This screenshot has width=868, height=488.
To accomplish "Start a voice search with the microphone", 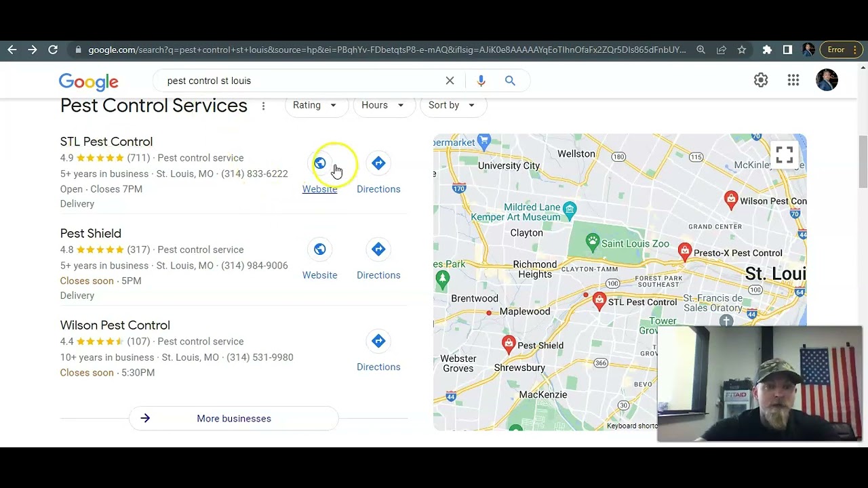I will (481, 81).
